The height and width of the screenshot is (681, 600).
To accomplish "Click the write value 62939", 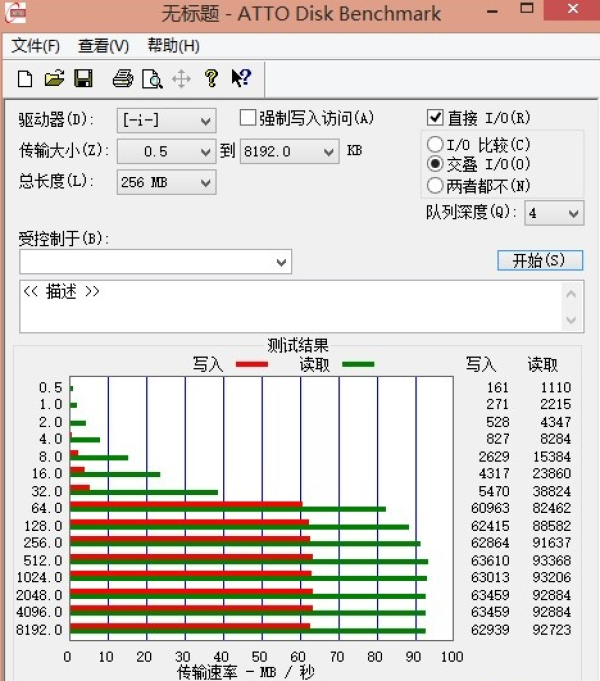I will pos(490,629).
